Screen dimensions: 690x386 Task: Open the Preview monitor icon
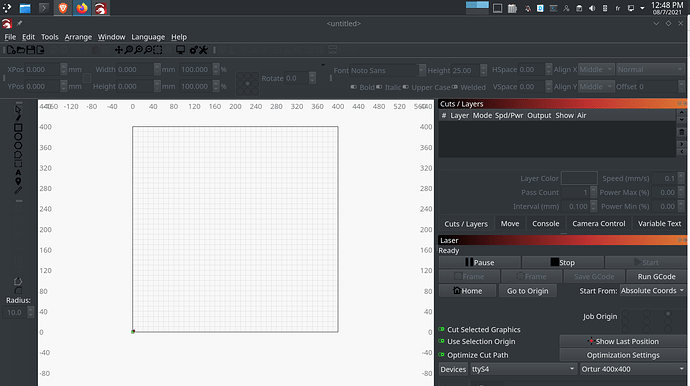[x=180, y=50]
